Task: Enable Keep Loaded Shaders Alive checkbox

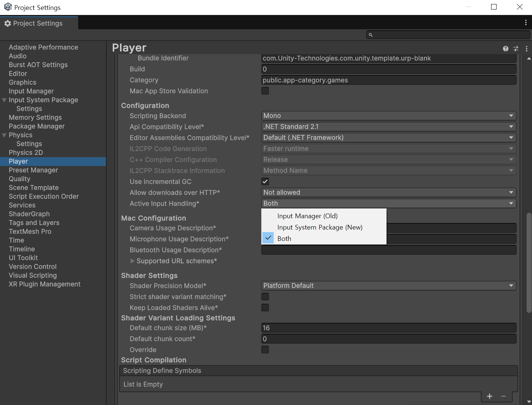Action: pos(265,307)
